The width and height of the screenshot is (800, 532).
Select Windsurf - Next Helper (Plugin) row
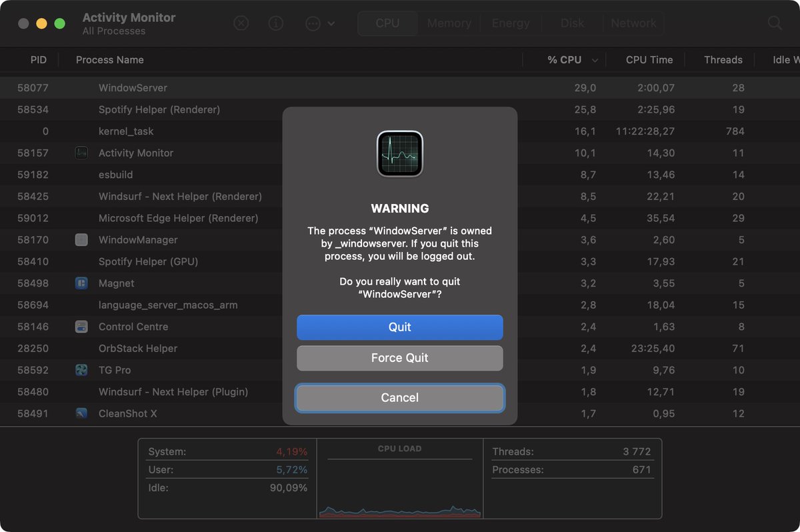(400, 392)
